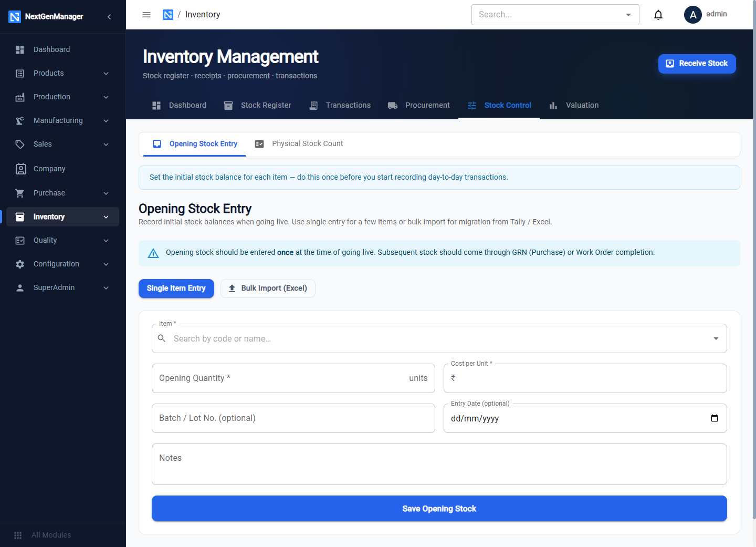This screenshot has width=756, height=547.
Task: Click Save Opening Stock button
Action: (439, 509)
